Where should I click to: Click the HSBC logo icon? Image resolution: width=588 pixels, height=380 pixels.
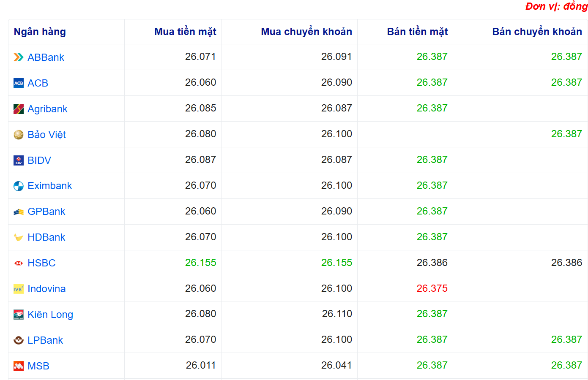click(18, 263)
